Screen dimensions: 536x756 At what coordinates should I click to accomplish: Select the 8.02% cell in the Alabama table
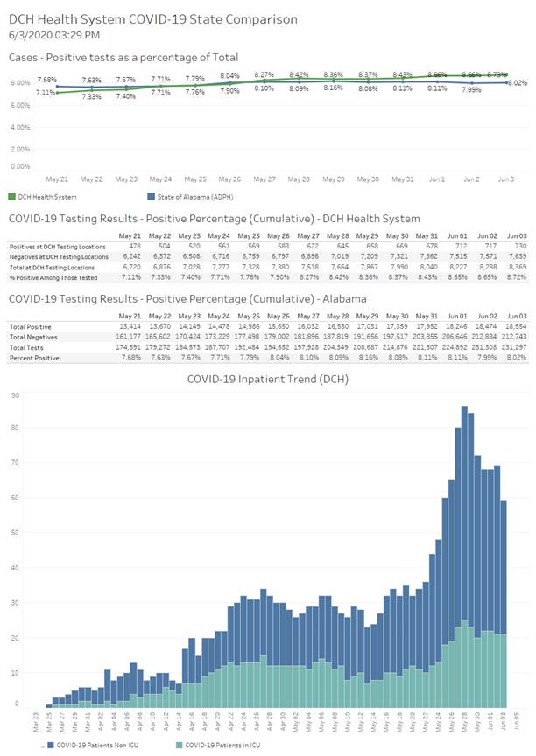tap(517, 358)
